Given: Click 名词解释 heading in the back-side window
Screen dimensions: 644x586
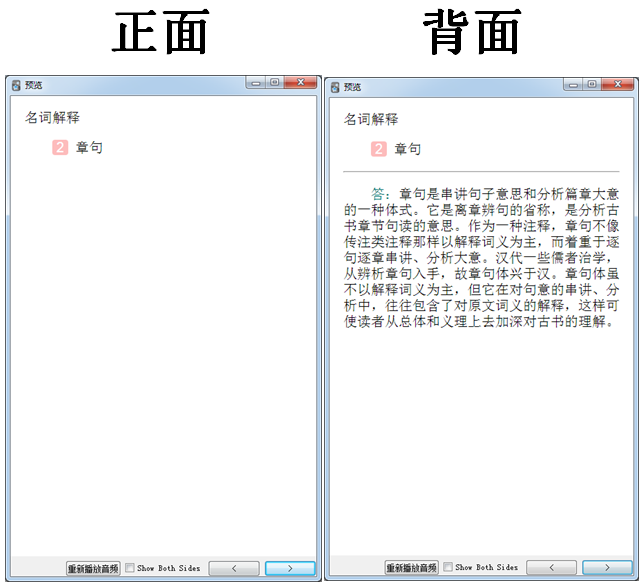Looking at the screenshot, I should (371, 119).
